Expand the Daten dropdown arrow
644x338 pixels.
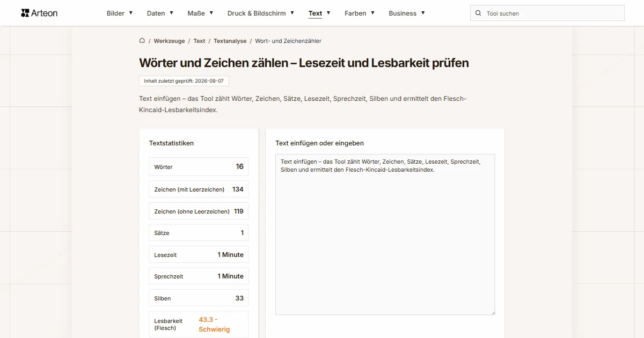point(171,12)
